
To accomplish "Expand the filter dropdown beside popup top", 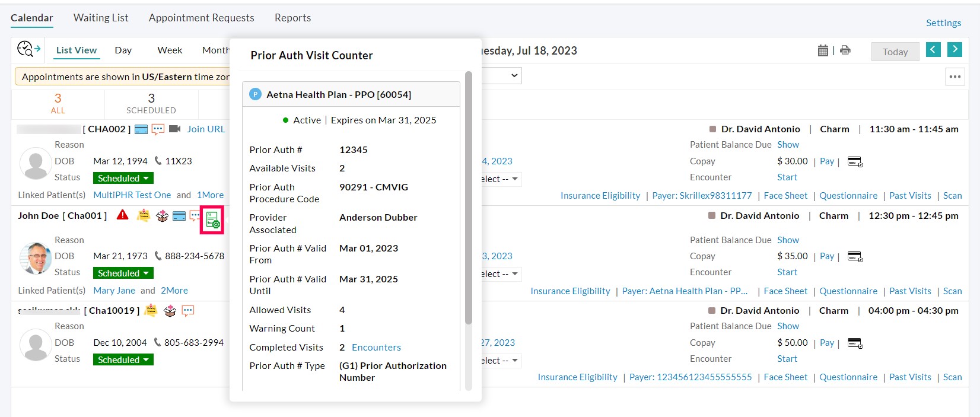I will pyautogui.click(x=502, y=75).
